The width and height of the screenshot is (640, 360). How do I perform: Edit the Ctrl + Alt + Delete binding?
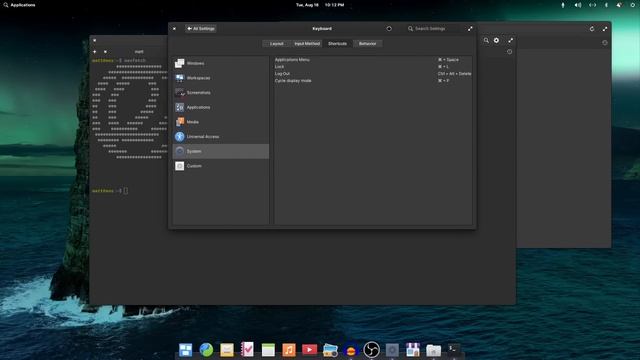tap(454, 74)
